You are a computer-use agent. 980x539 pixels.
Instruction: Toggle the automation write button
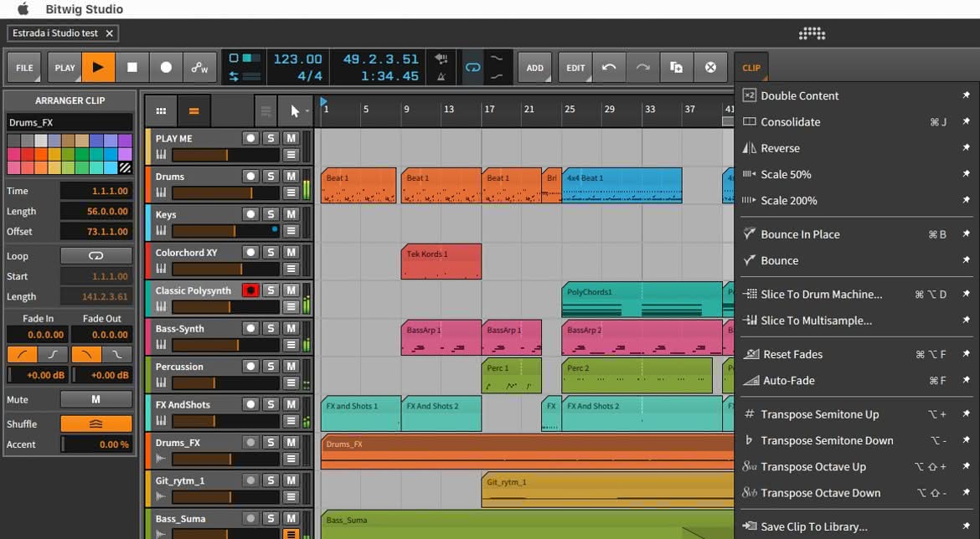click(200, 68)
